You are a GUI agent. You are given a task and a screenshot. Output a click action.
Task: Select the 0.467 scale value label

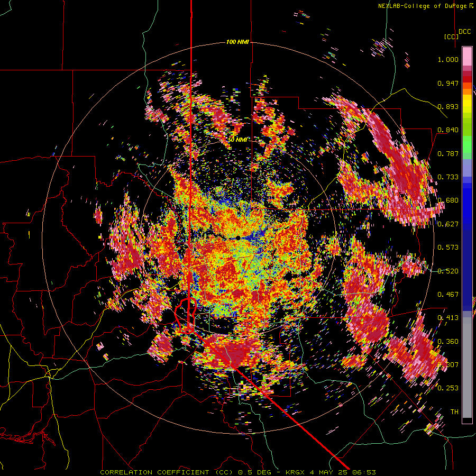pyautogui.click(x=448, y=294)
